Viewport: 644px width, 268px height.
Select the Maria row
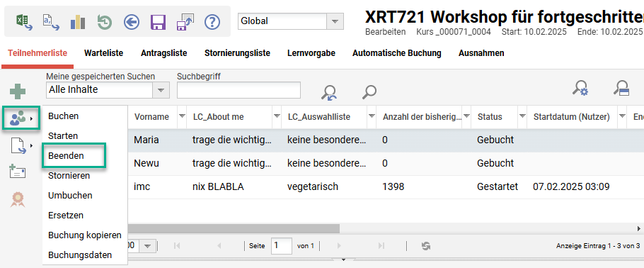point(386,140)
